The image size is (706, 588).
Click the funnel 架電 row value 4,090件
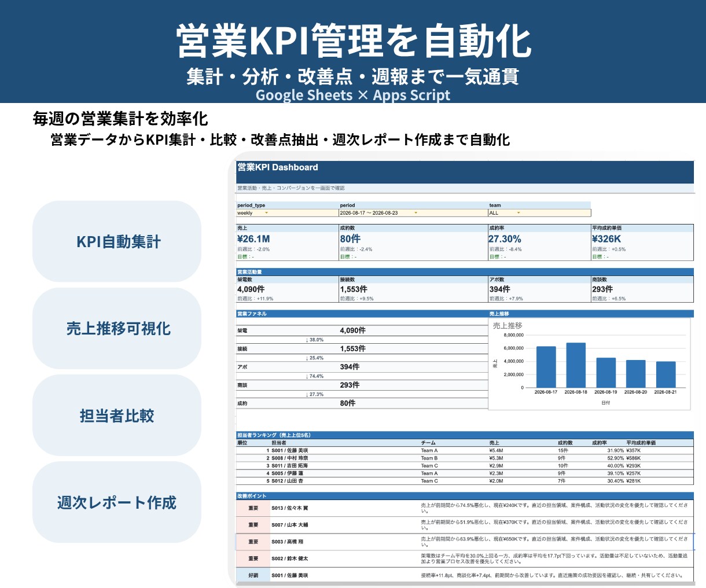(352, 330)
